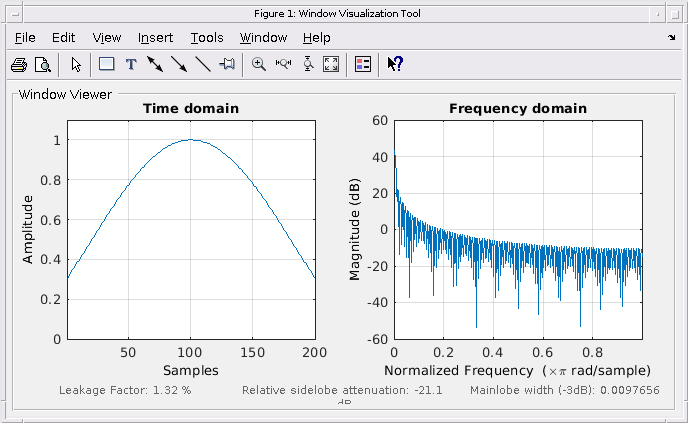The width and height of the screenshot is (688, 423).
Task: Click the Leakage Factor: 1.32 % readout
Action: pos(125,390)
